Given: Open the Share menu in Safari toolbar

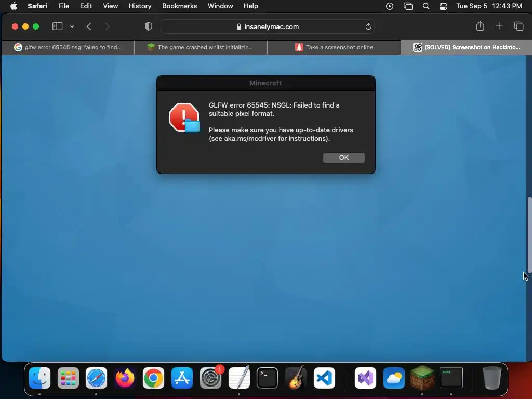Looking at the screenshot, I should coord(480,26).
